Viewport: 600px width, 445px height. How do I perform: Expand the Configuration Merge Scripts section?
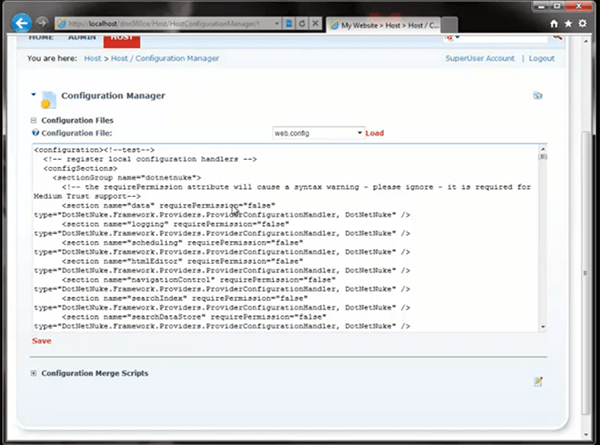(x=34, y=373)
